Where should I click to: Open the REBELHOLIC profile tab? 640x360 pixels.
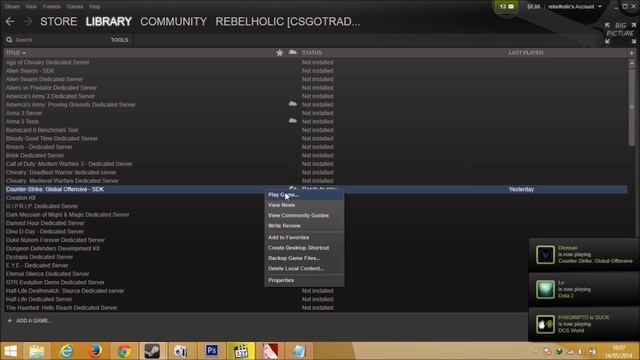288,22
